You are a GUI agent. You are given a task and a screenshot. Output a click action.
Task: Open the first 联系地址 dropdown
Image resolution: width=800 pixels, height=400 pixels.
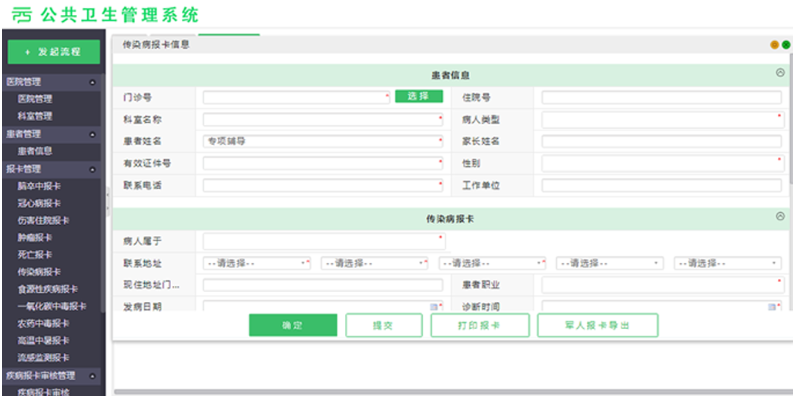[x=257, y=263]
